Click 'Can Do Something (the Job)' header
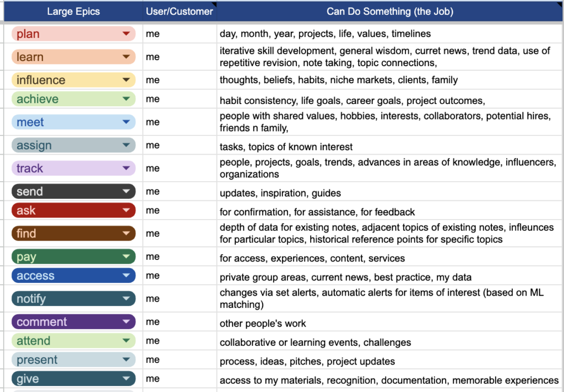Viewport: 564px width, 392px height. pyautogui.click(x=389, y=11)
